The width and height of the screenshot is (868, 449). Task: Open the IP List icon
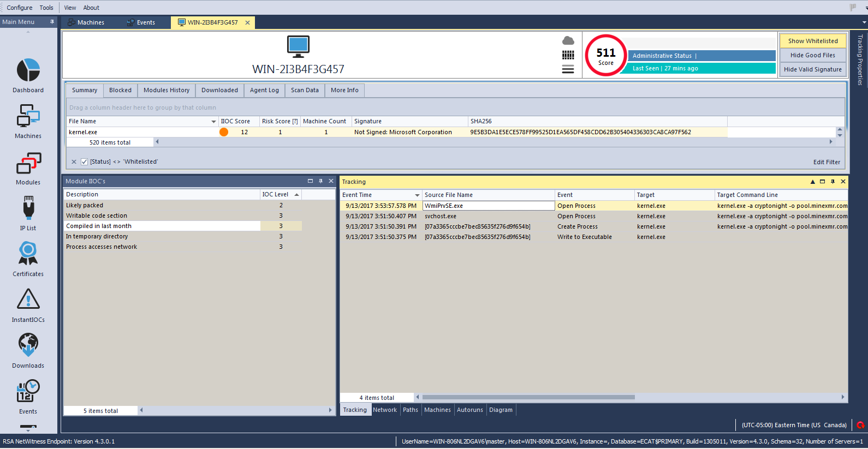(28, 208)
